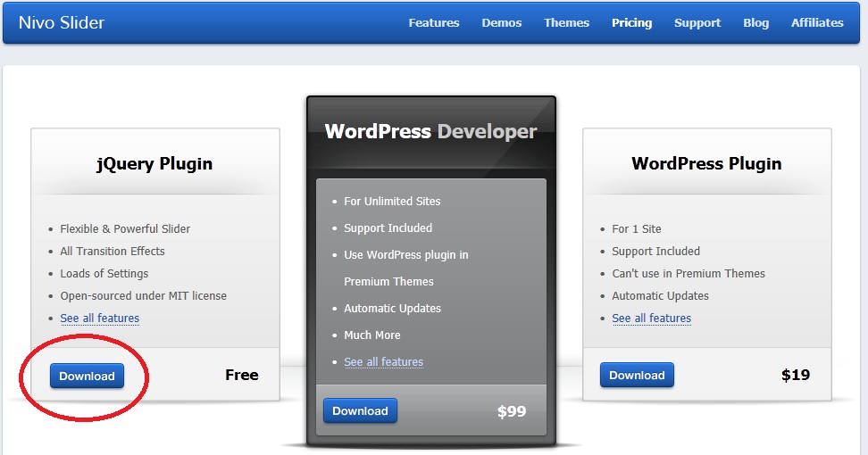Click 'Flexible & Powerful Slider' text

click(x=125, y=229)
